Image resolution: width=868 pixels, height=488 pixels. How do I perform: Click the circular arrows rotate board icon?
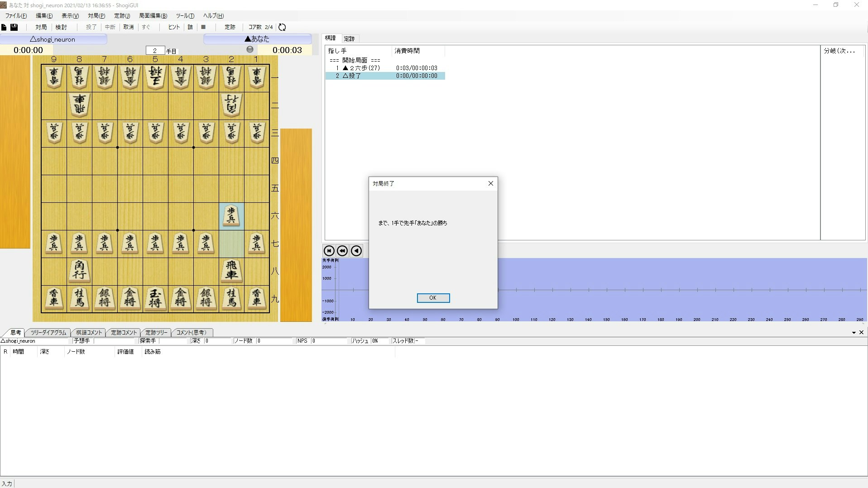click(x=282, y=27)
